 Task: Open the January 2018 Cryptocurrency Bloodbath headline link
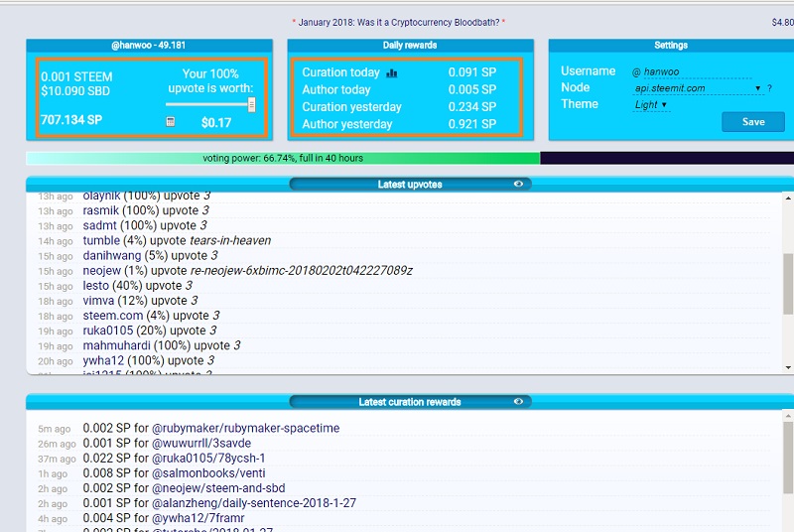(399, 22)
